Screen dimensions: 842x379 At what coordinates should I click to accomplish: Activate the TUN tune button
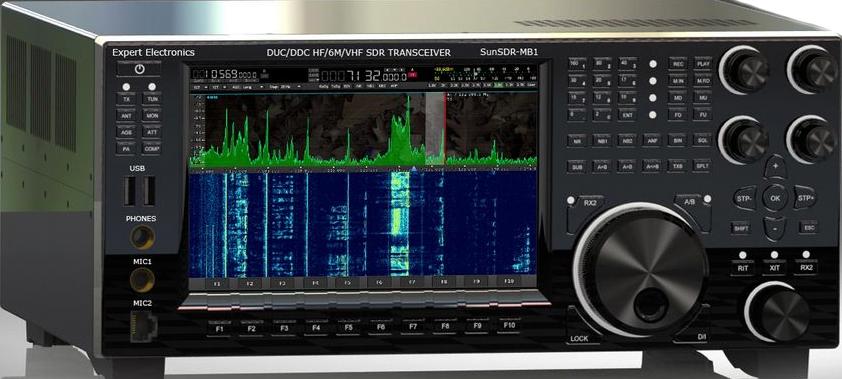coord(152,99)
